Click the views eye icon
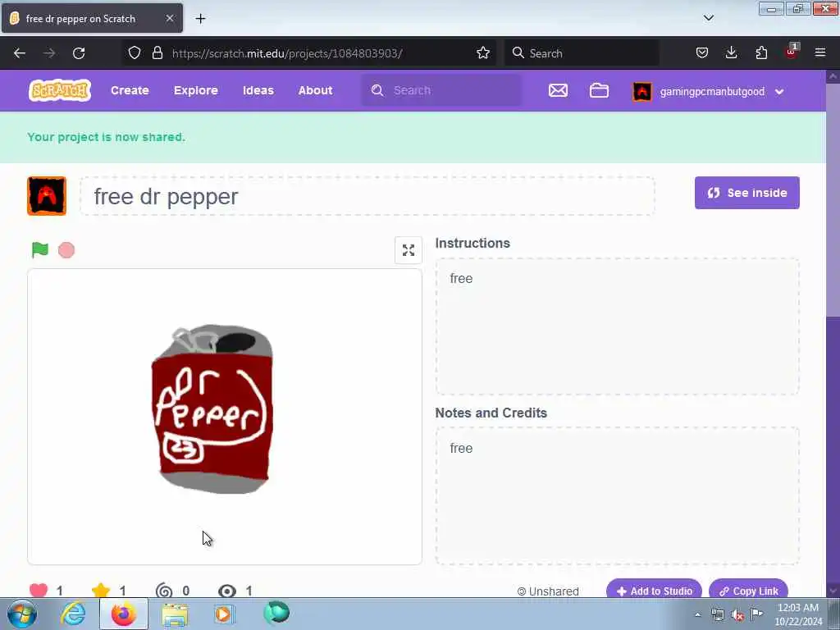 [227, 591]
